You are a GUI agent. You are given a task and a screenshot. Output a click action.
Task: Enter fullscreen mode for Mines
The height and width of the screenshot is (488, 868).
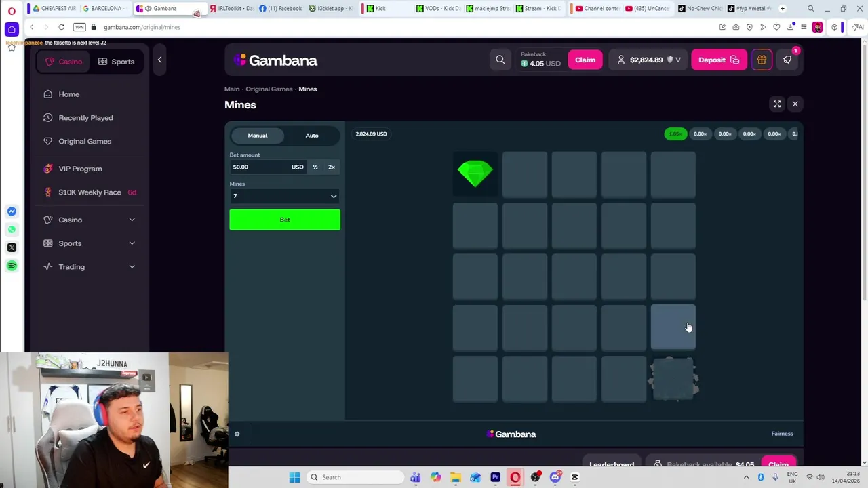[777, 104]
